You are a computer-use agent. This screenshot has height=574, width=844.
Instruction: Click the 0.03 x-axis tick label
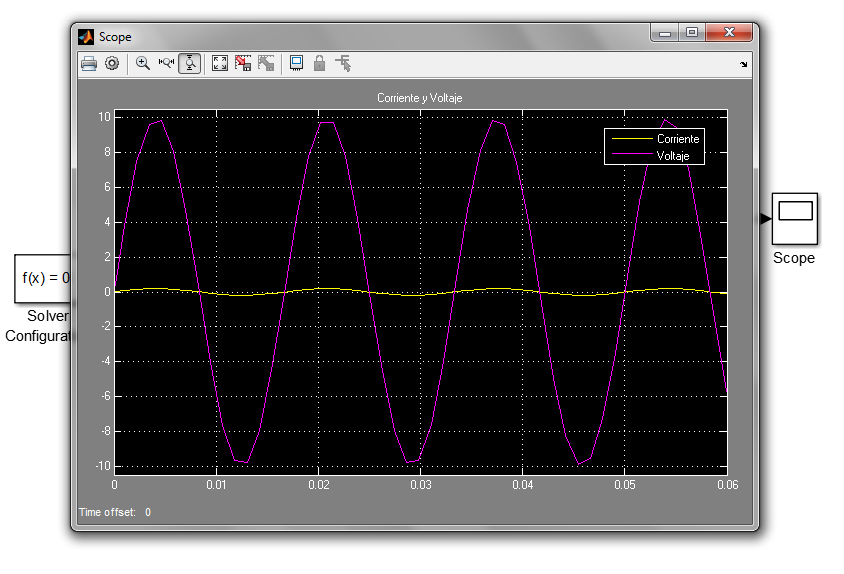(x=421, y=485)
